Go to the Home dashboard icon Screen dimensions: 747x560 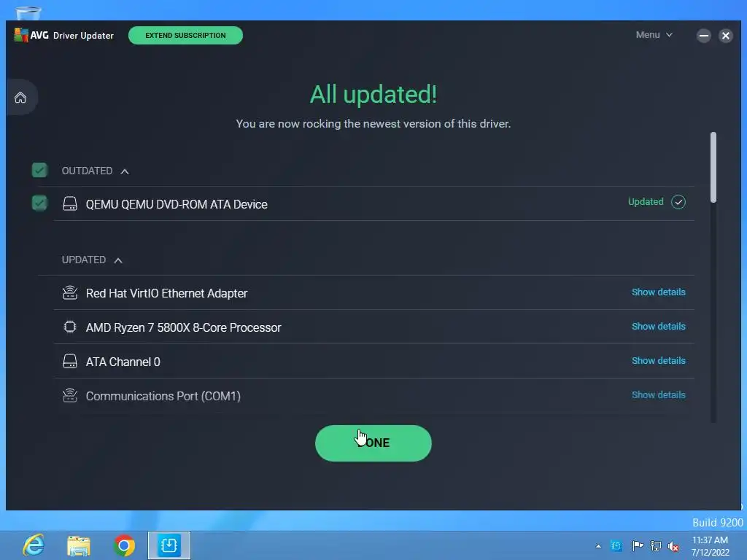point(20,98)
